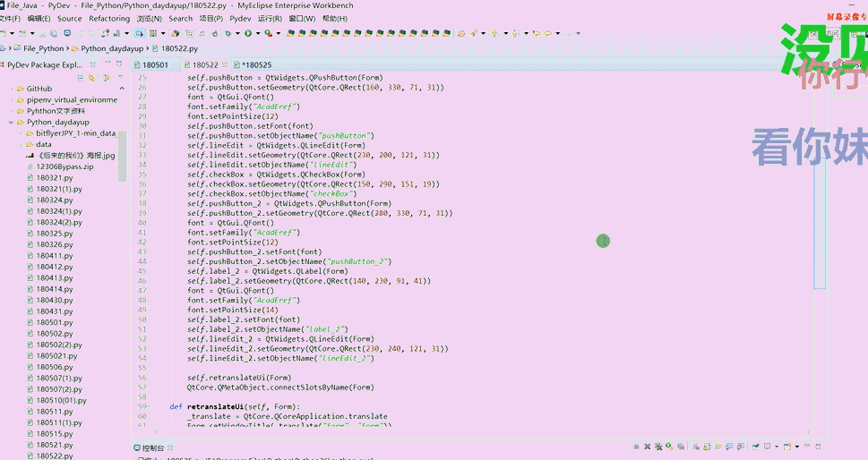
Task: Maximize the PyDev Package Explorer panel
Action: 120,64
